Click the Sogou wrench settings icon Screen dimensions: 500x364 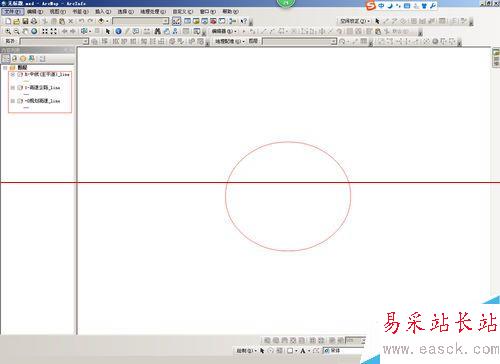click(433, 6)
